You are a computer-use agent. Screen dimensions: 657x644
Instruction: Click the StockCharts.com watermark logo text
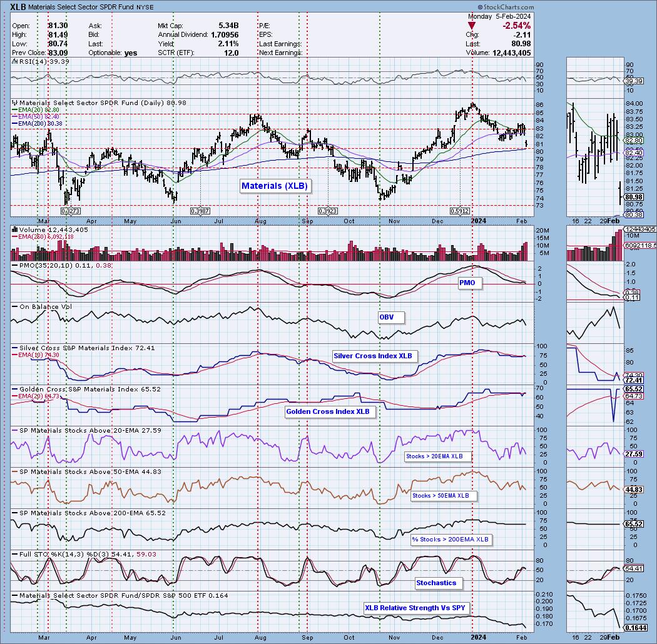point(506,7)
